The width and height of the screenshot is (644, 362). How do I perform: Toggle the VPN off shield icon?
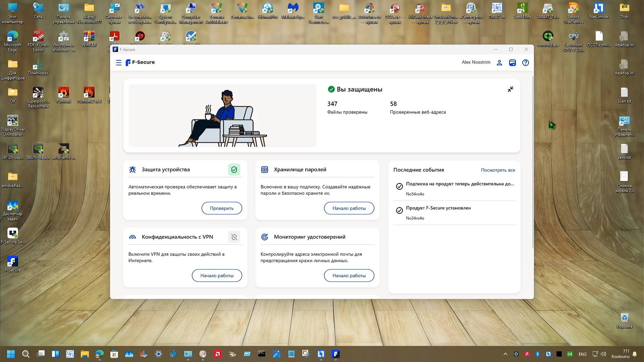[x=234, y=237]
